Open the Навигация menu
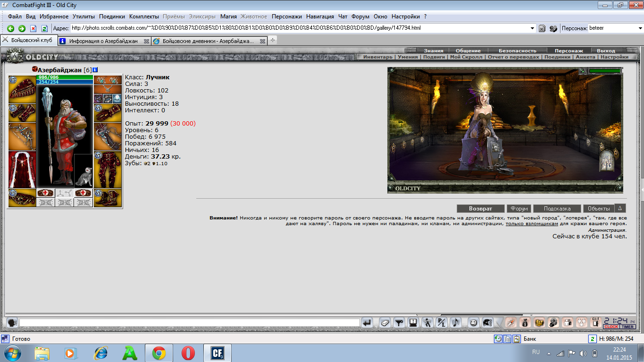 (320, 16)
